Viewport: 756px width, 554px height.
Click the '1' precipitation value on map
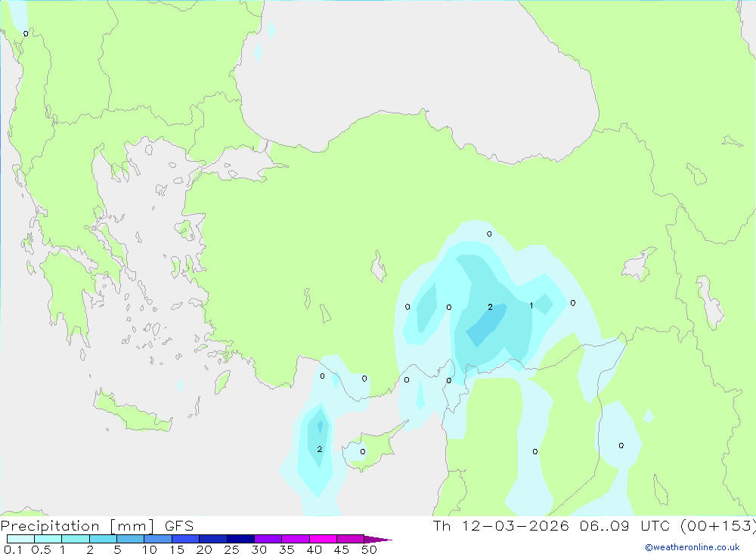click(x=531, y=305)
